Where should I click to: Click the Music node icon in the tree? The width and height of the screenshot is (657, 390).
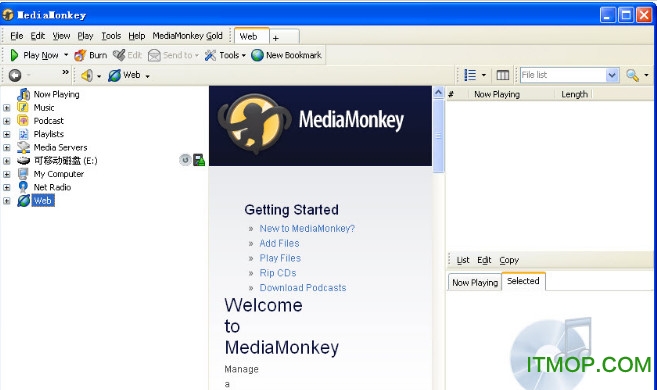tap(23, 108)
